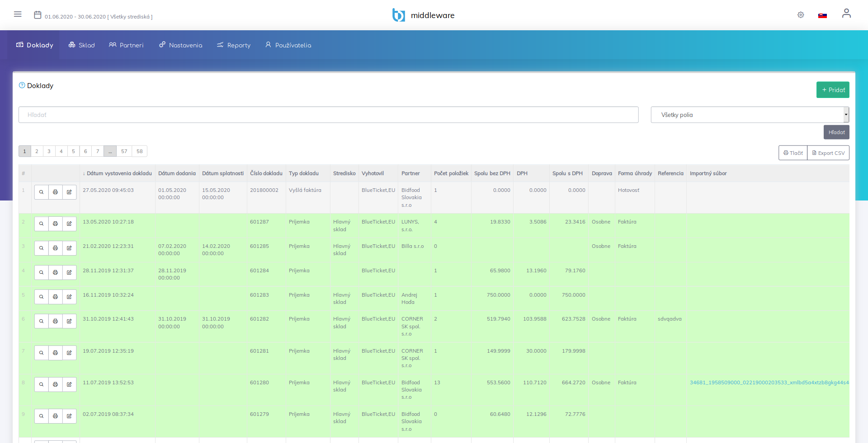Open the Sklad menu
Viewport: 868px width, 443px height.
coord(82,45)
